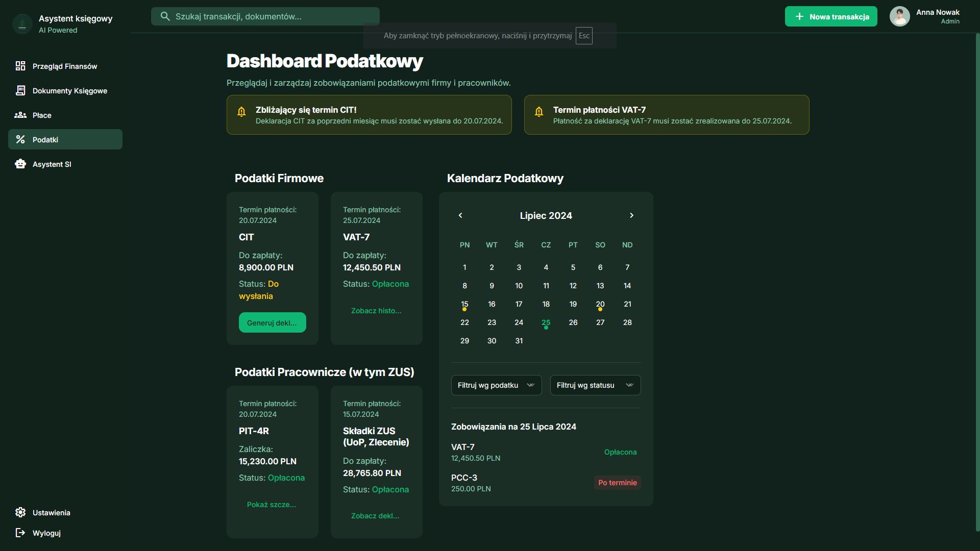Go to next month in calendar
This screenshot has height=551, width=980.
[x=631, y=215]
